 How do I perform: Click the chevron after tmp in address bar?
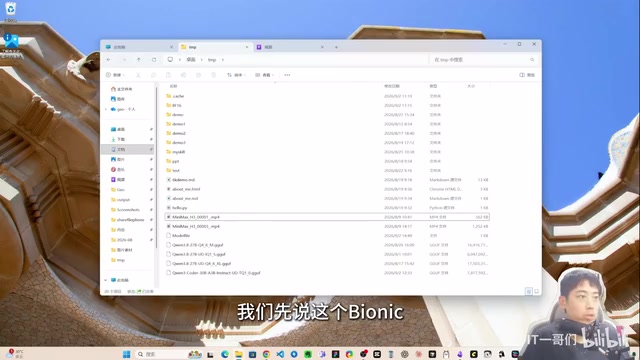[223, 60]
